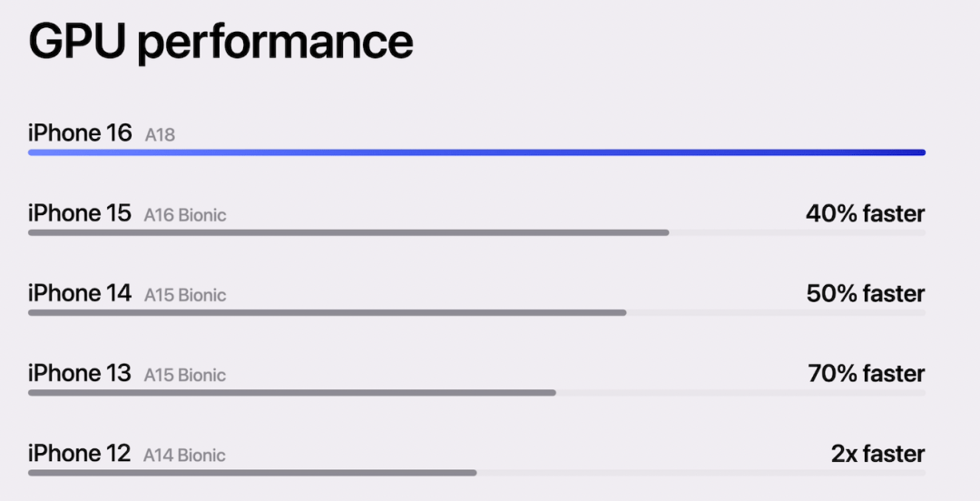
Task: Click the iPhone 12 label
Action: coord(80,453)
